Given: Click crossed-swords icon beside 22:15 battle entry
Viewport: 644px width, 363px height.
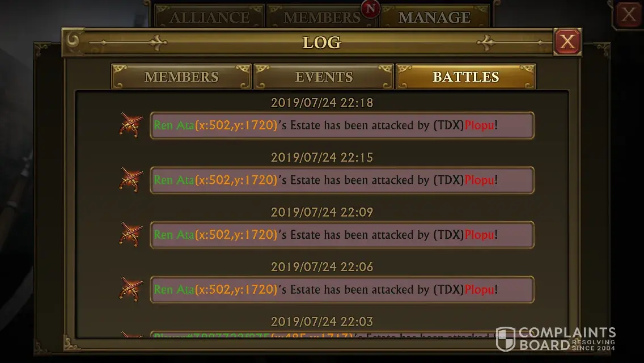Looking at the screenshot, I should 132,180.
